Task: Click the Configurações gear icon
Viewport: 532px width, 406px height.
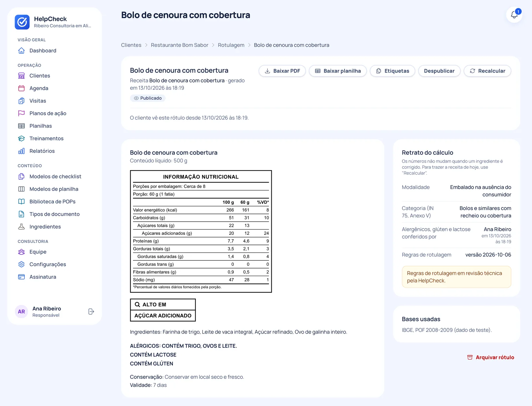Action: click(x=21, y=264)
